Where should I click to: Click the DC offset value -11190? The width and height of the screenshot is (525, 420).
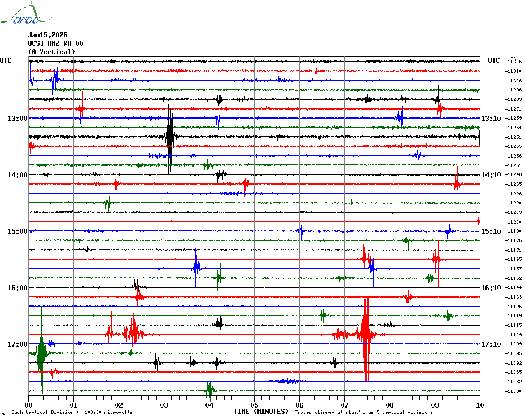[x=513, y=231]
